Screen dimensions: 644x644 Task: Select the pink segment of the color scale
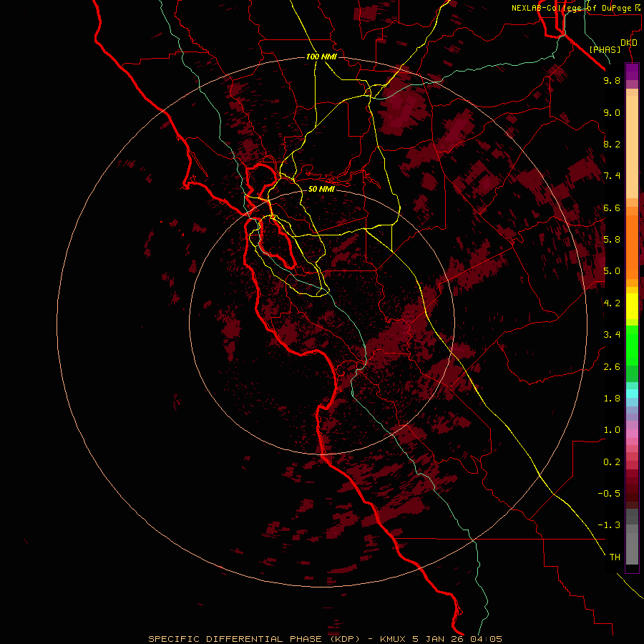(x=632, y=434)
